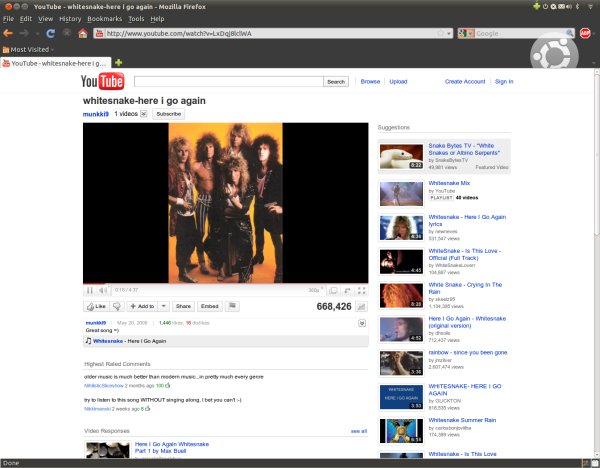Open the History menu
Image resolution: width=600 pixels, height=468 pixels.
coord(70,19)
